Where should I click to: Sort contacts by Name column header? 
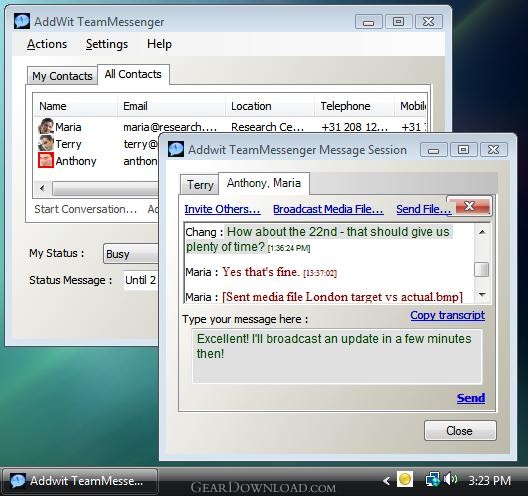point(75,106)
